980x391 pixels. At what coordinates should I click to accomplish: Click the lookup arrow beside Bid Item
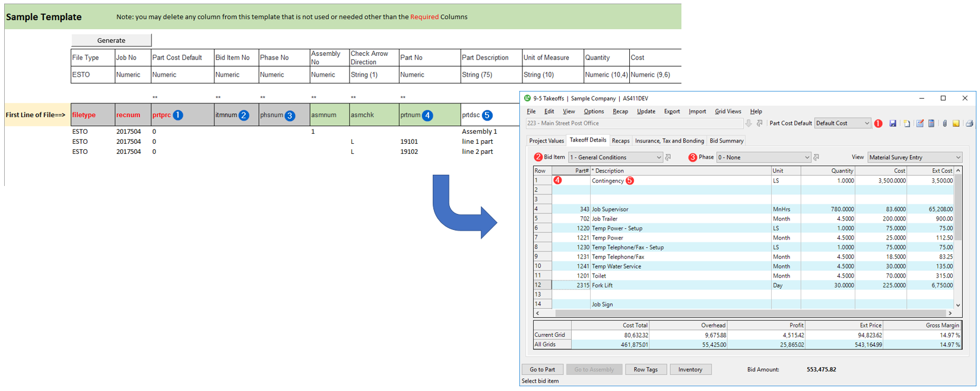point(668,157)
